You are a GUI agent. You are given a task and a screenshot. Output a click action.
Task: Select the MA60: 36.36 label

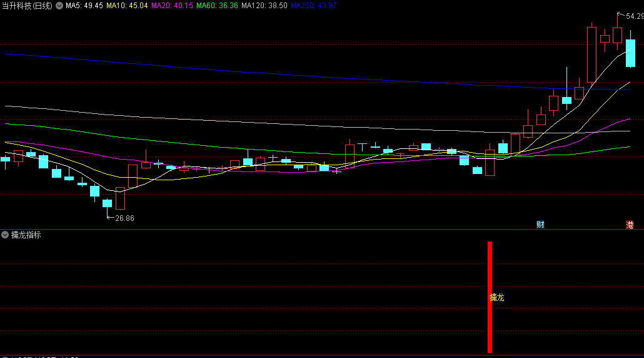(x=217, y=6)
